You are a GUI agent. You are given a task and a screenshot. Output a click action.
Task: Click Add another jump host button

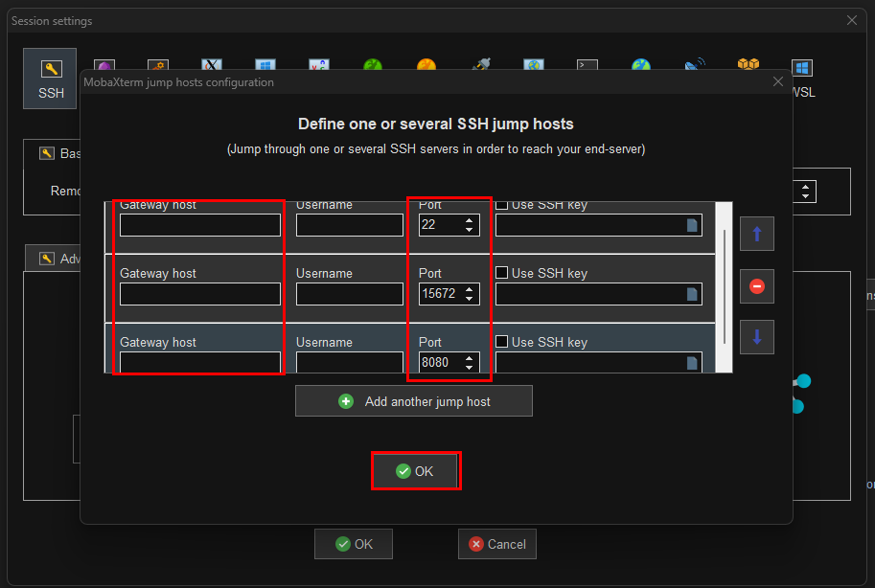coord(413,401)
